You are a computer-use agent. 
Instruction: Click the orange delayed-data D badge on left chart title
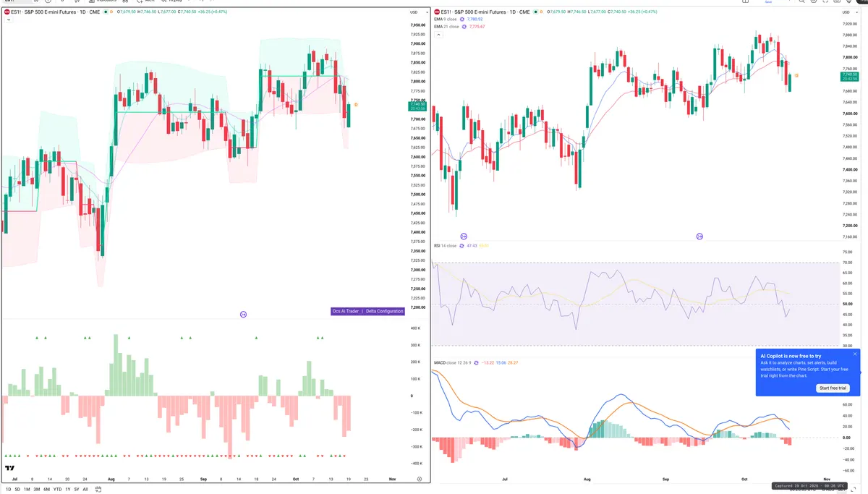point(111,12)
